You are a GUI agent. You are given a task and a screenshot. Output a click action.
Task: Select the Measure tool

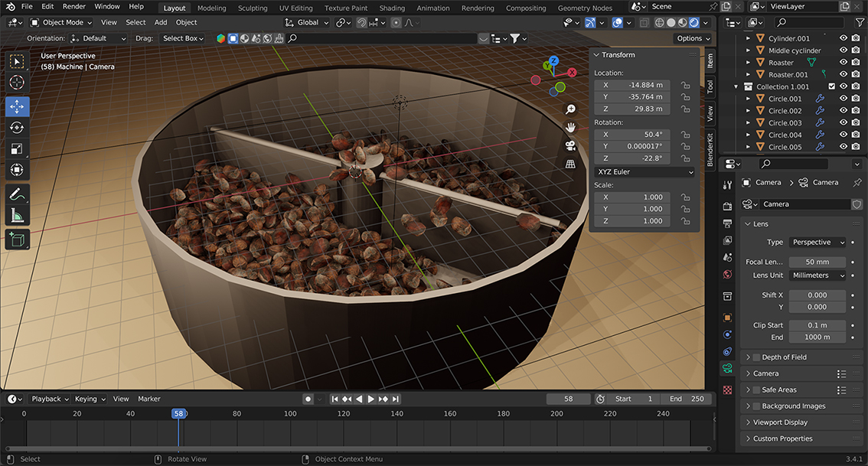(x=17, y=216)
